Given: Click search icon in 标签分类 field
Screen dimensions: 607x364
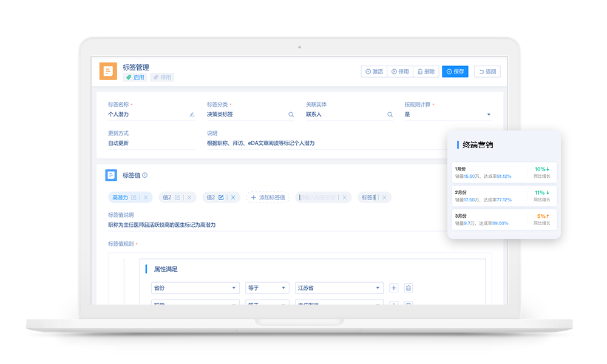Looking at the screenshot, I should (291, 114).
